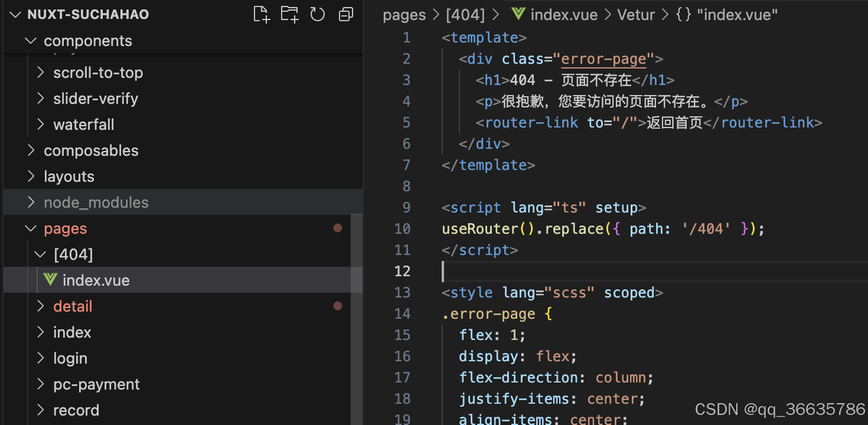The image size is (868, 425).
Task: Select the node_modules folder label
Action: [x=96, y=202]
